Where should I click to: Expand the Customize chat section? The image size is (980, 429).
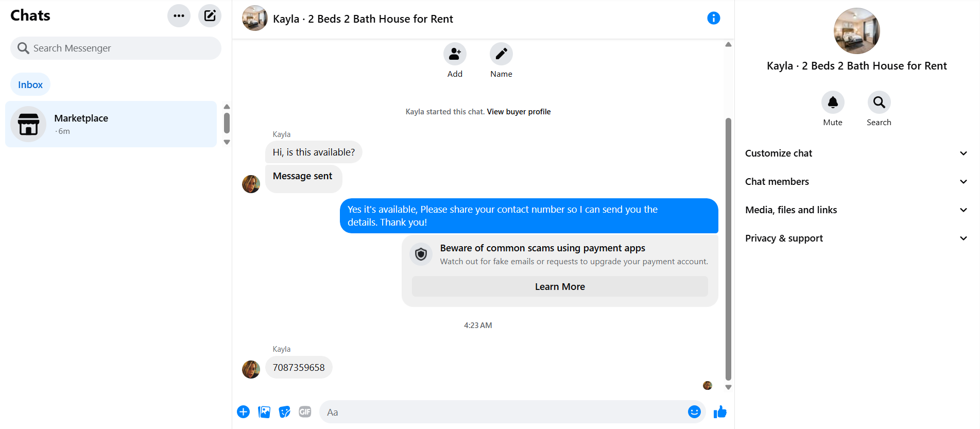pos(856,153)
